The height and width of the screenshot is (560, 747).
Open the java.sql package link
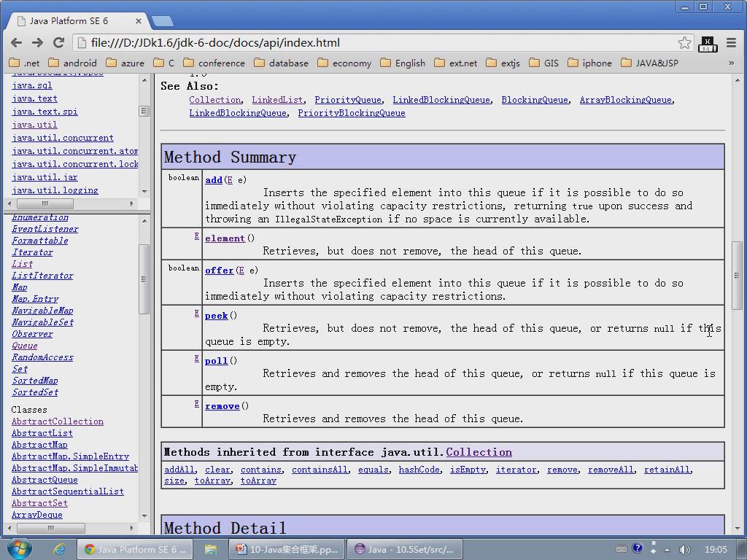point(32,85)
